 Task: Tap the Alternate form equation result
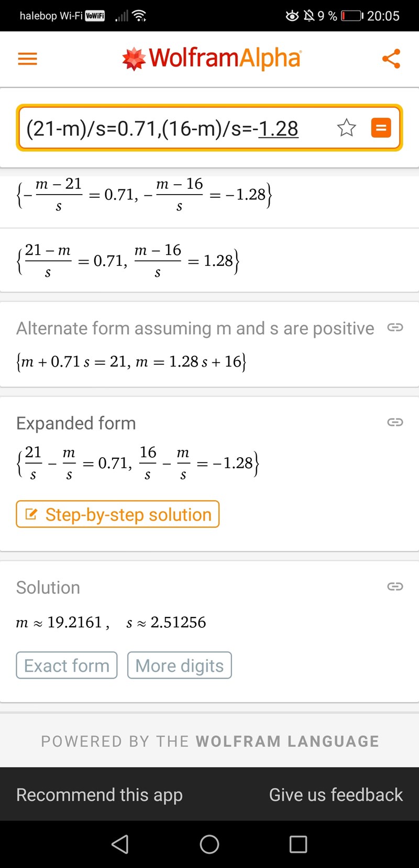(x=131, y=362)
